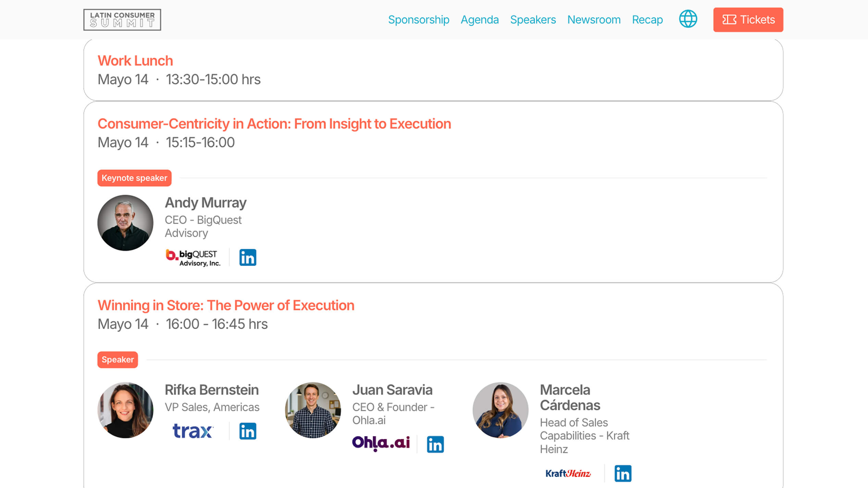Open Juan Saravia's LinkedIn icon
The height and width of the screenshot is (488, 868).
(x=435, y=444)
